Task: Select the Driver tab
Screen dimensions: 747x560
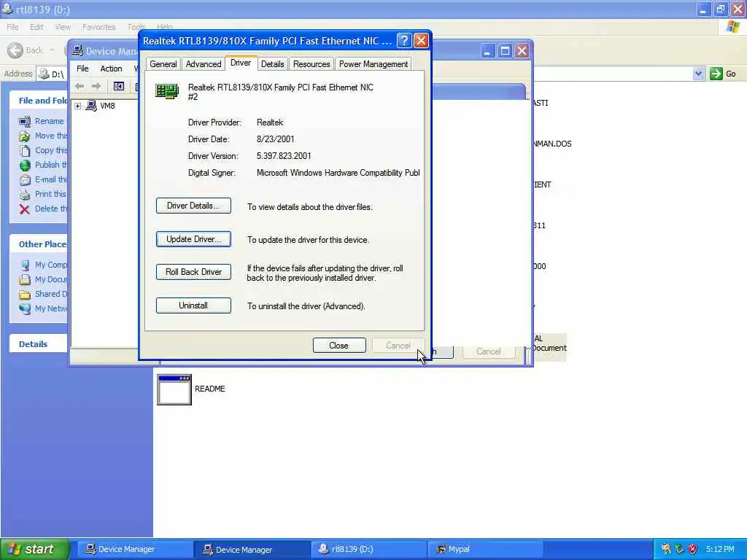Action: click(x=241, y=63)
